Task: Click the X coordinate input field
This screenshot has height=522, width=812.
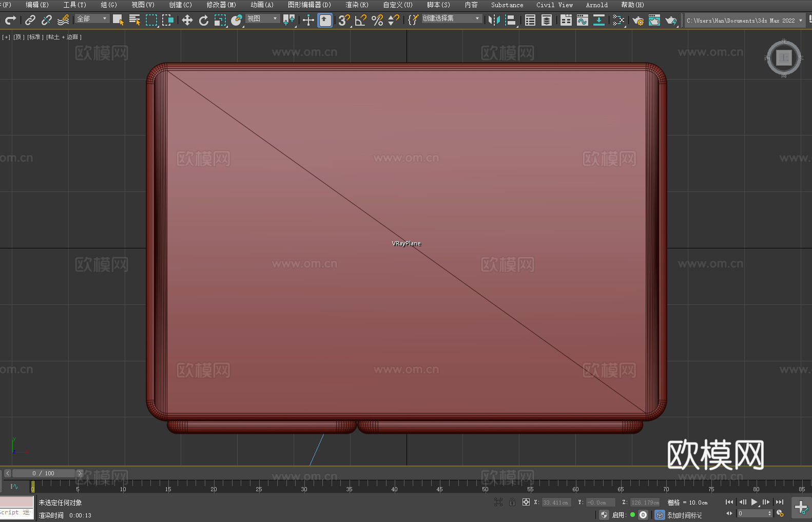Action: (556, 502)
